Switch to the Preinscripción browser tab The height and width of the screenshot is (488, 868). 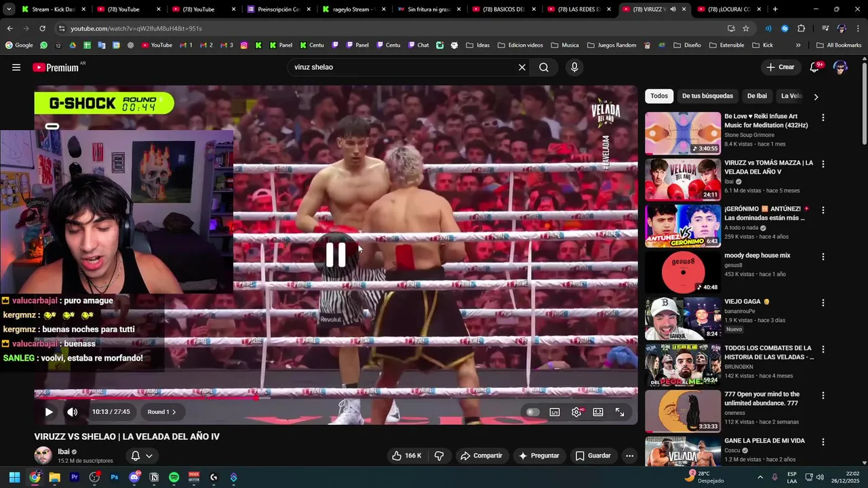point(278,9)
